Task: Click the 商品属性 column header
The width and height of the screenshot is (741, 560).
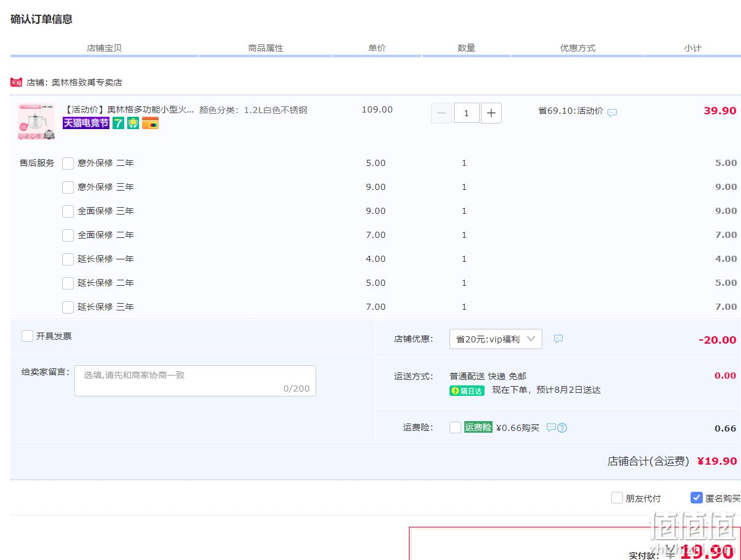Action: click(266, 48)
